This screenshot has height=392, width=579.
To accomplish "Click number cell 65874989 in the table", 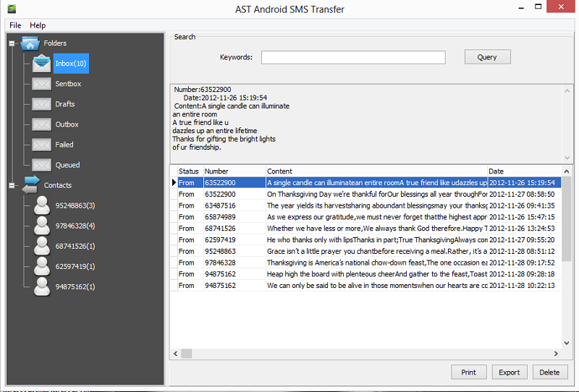I will pyautogui.click(x=234, y=217).
